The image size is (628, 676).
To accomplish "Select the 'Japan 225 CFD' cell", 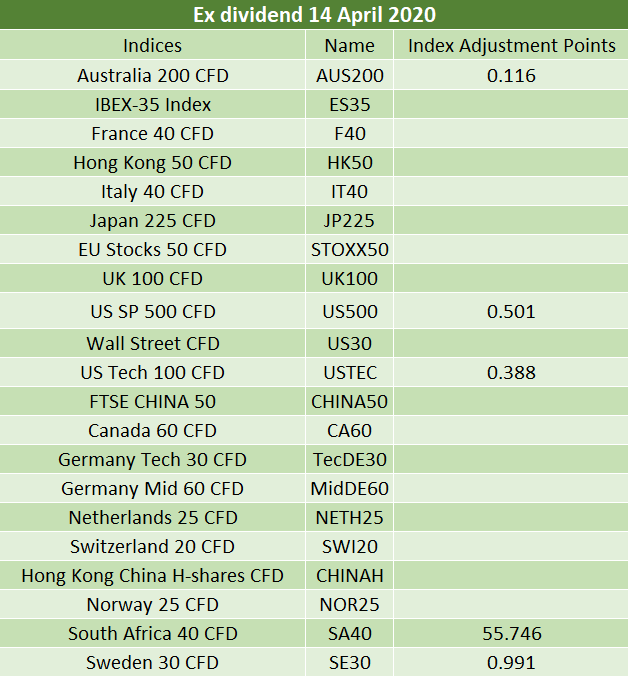I will (153, 221).
